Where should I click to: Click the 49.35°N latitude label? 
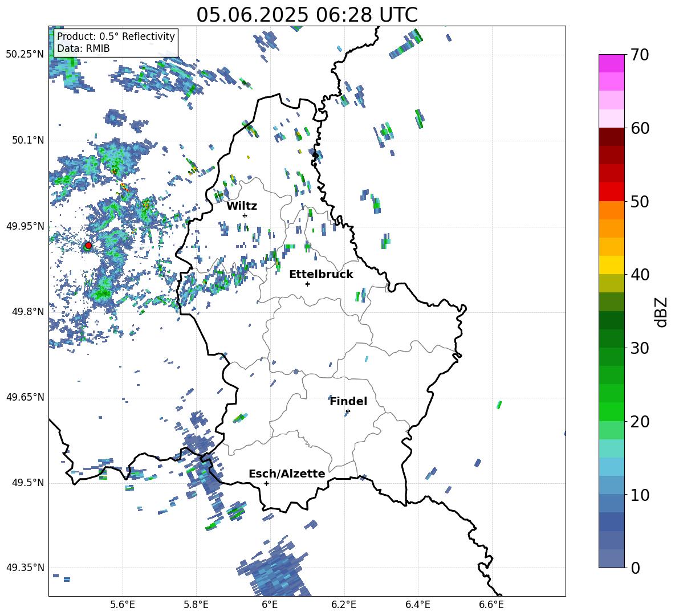point(25,568)
